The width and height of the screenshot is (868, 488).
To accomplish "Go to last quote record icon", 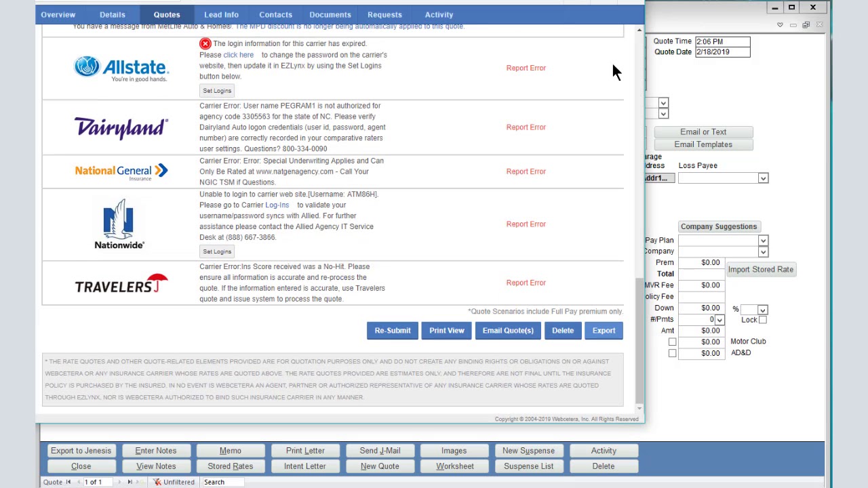I will [x=130, y=482].
